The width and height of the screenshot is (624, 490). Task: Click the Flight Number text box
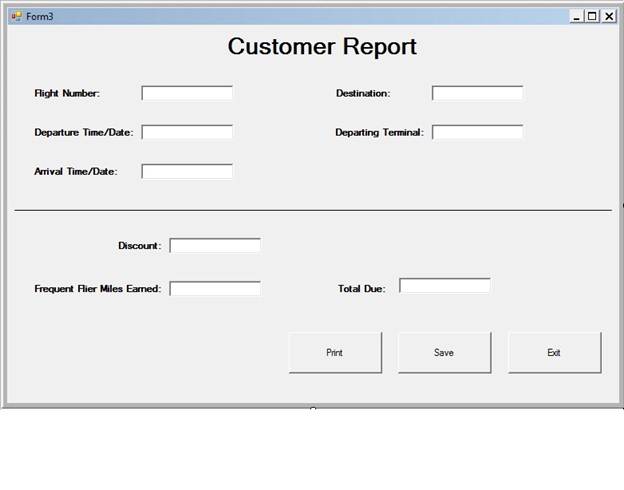pyautogui.click(x=187, y=93)
